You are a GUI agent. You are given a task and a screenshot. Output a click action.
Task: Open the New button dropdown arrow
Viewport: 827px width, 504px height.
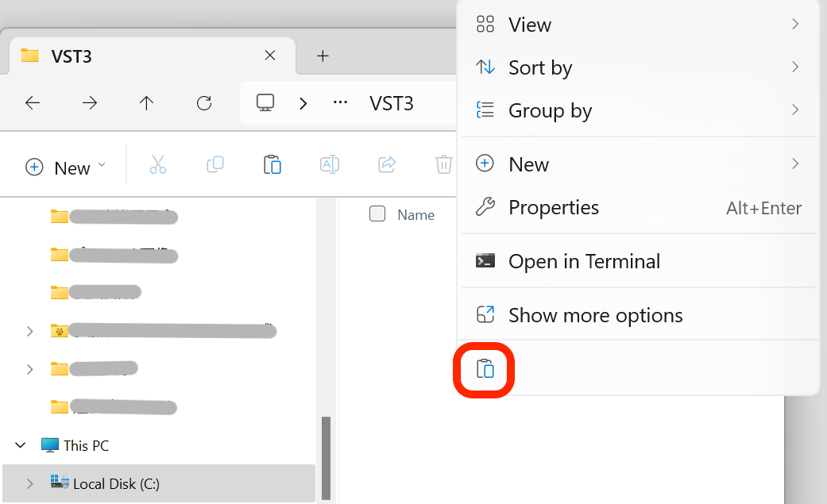point(102,167)
